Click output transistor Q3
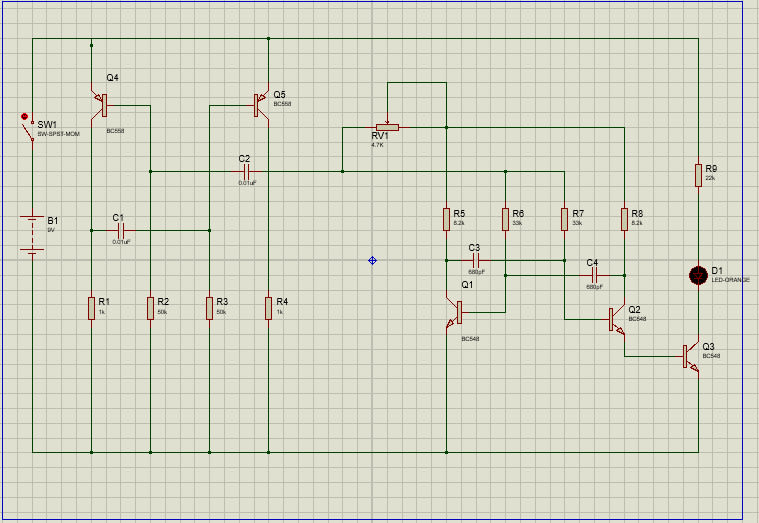The width and height of the screenshot is (759, 523). click(x=690, y=355)
